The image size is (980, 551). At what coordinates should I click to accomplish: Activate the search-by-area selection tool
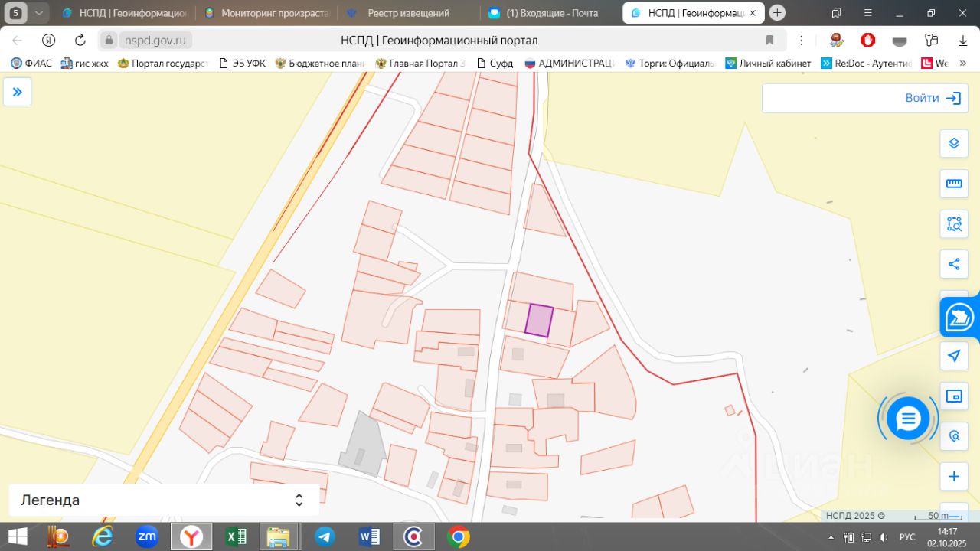(954, 224)
